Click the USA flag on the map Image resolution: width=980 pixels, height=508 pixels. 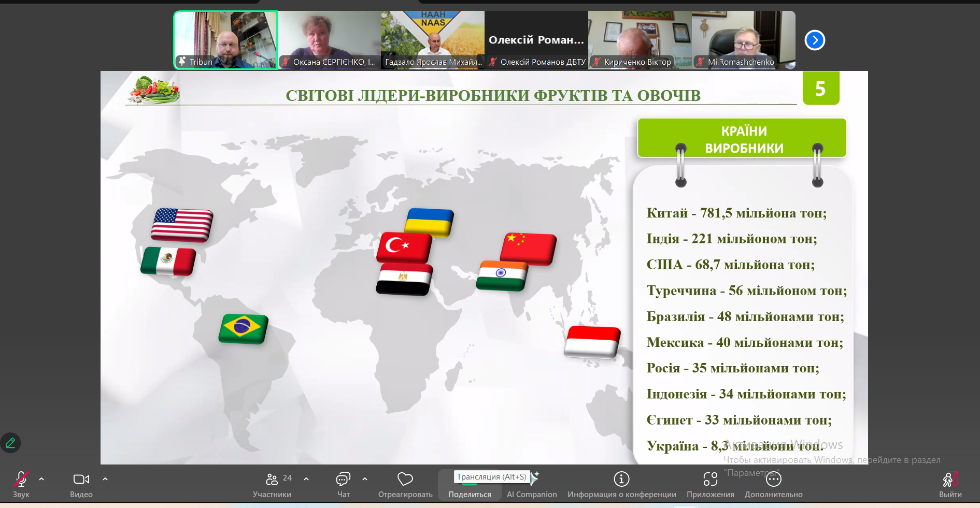182,225
